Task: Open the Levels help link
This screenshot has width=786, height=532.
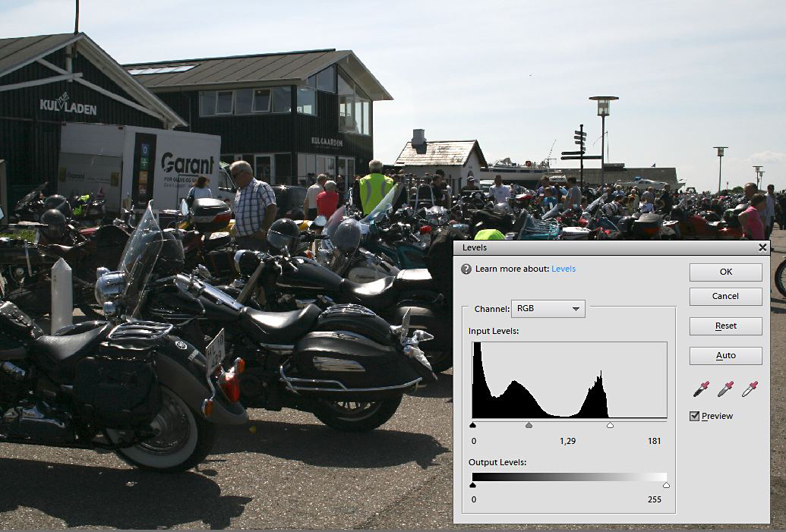Action: click(x=563, y=269)
